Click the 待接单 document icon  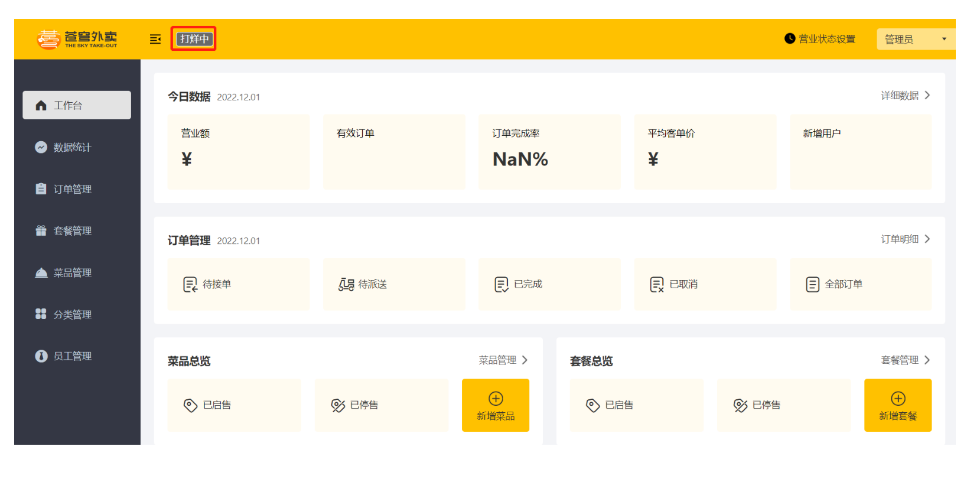coord(190,285)
